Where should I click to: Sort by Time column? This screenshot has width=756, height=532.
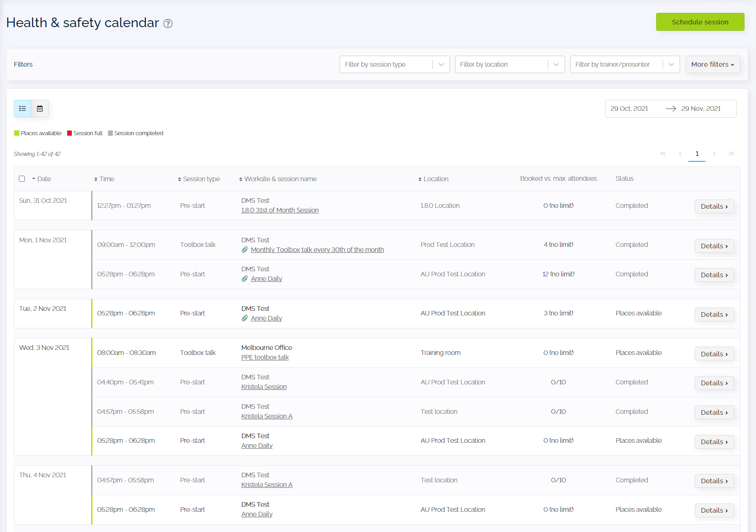pos(104,179)
